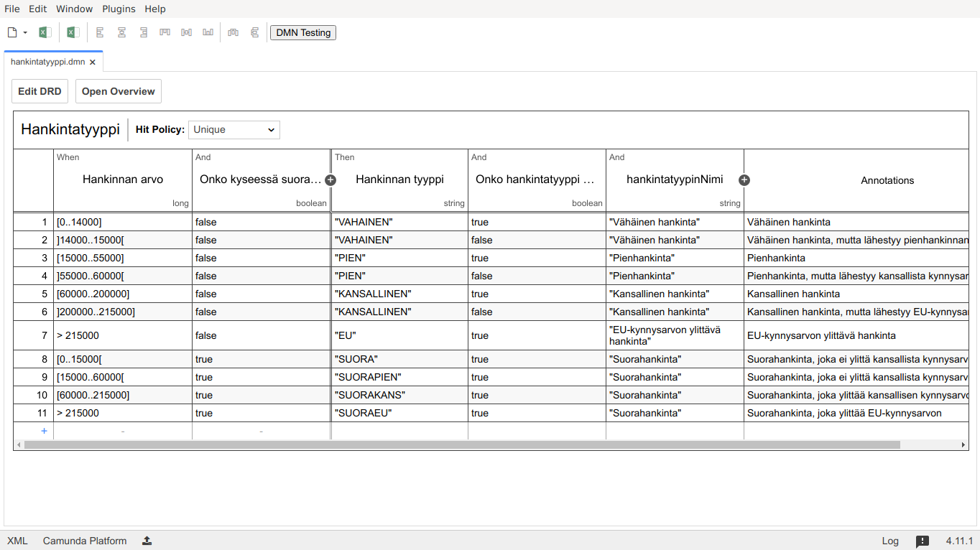Open the Plugins menu
This screenshot has width=980, height=550.
119,9
